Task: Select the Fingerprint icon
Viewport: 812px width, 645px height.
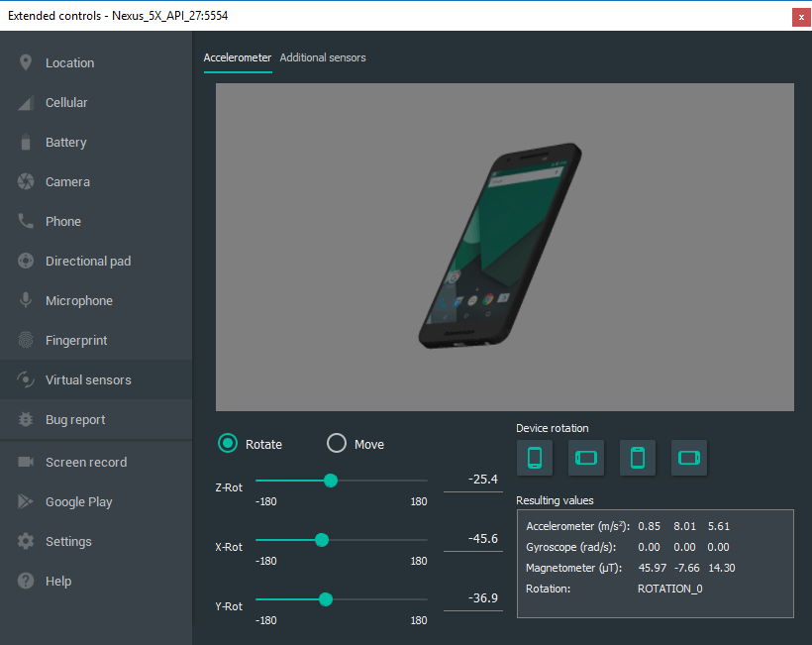Action: click(x=26, y=341)
